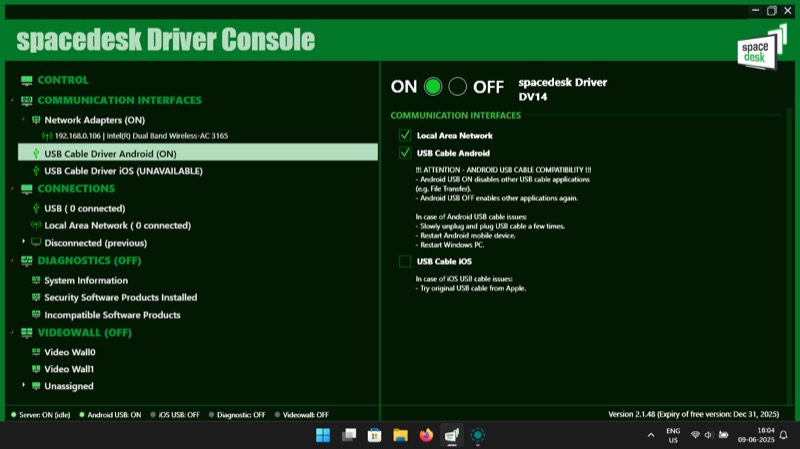Click the Network Adapters icon
Screen dimensions: 800x449
tap(36, 120)
